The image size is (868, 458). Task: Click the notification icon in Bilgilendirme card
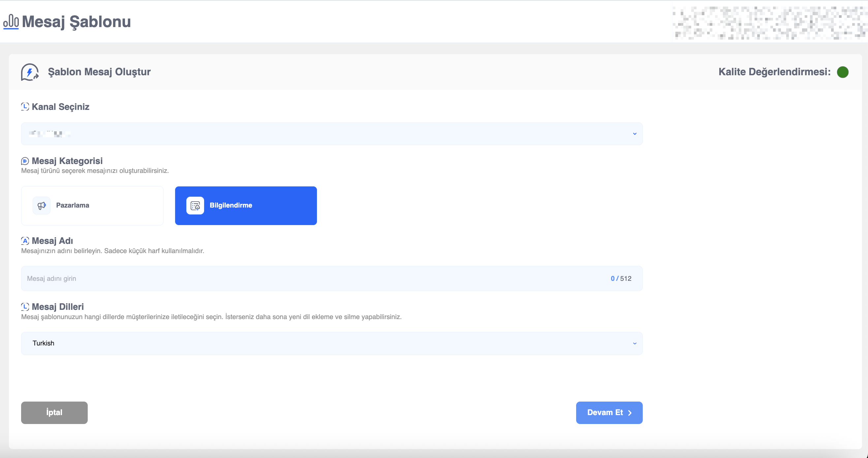pyautogui.click(x=195, y=205)
